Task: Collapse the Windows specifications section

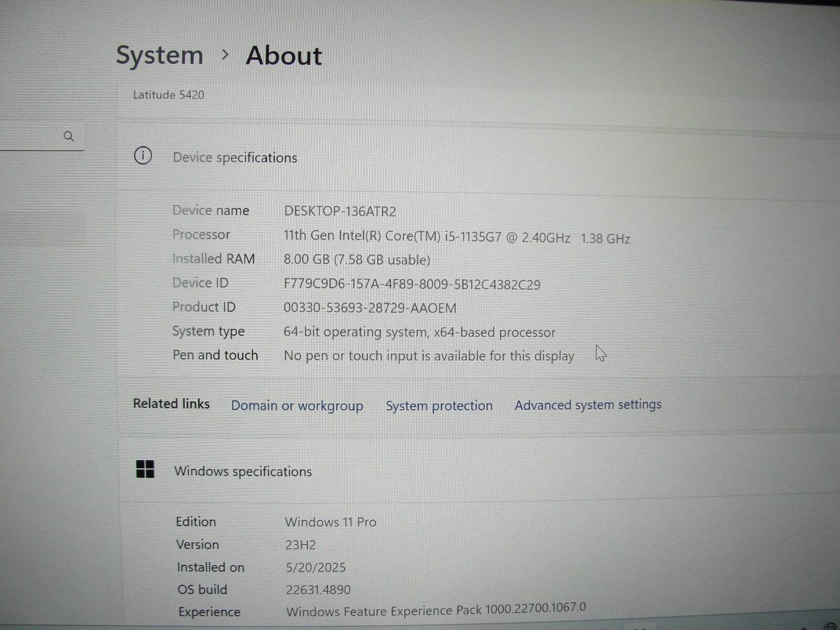Action: pyautogui.click(x=243, y=471)
